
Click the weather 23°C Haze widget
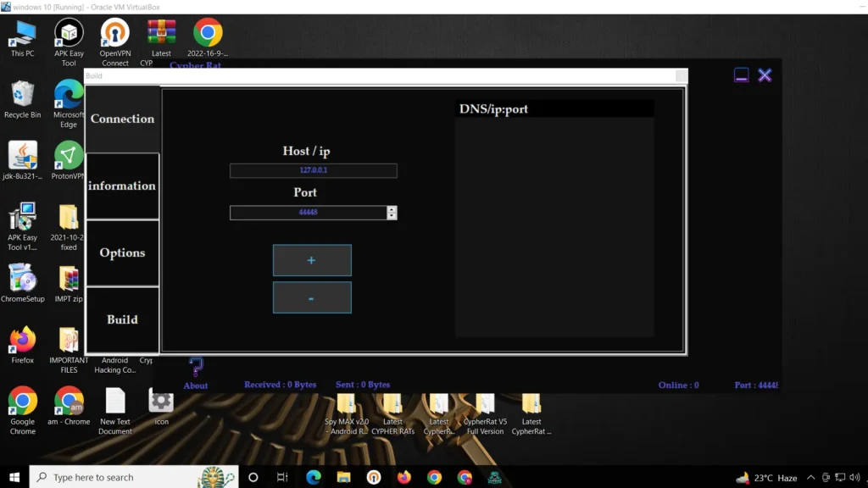click(x=766, y=478)
